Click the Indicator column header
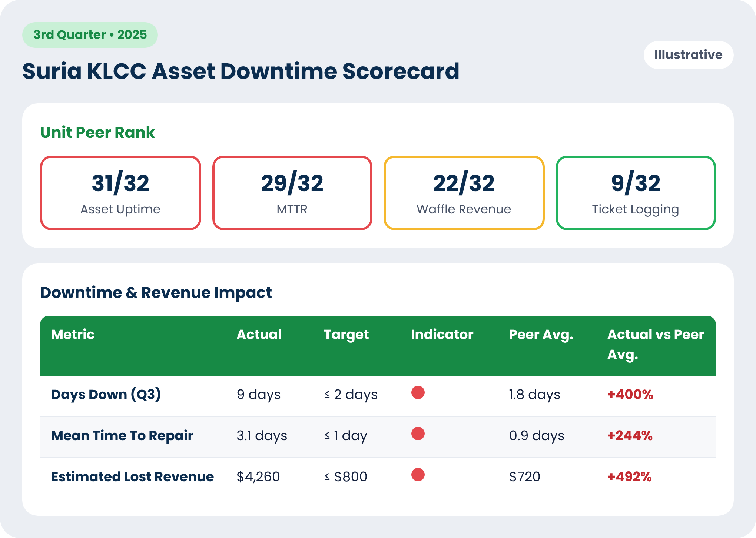This screenshot has width=756, height=538. pos(442,334)
